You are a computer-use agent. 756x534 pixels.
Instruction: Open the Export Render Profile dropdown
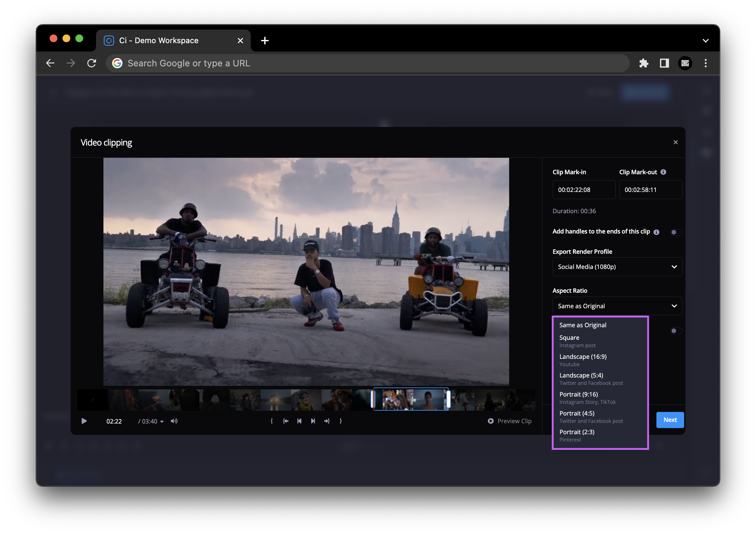(617, 266)
